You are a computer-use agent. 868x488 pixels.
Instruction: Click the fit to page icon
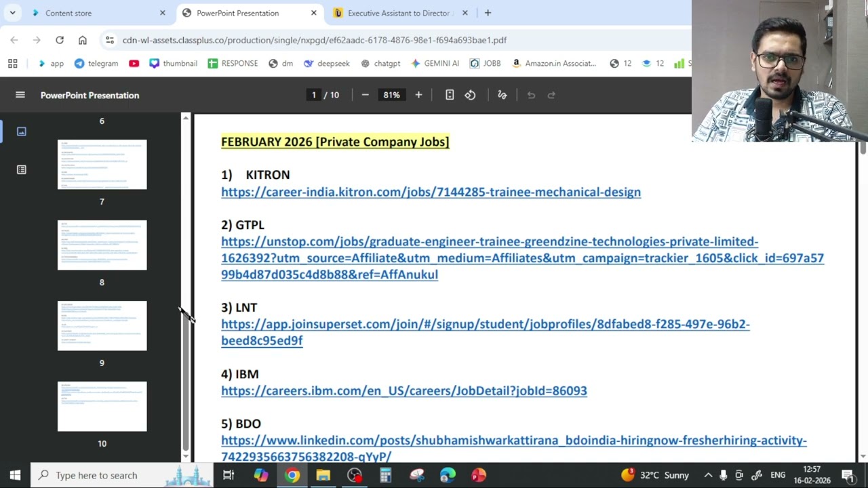click(x=450, y=95)
